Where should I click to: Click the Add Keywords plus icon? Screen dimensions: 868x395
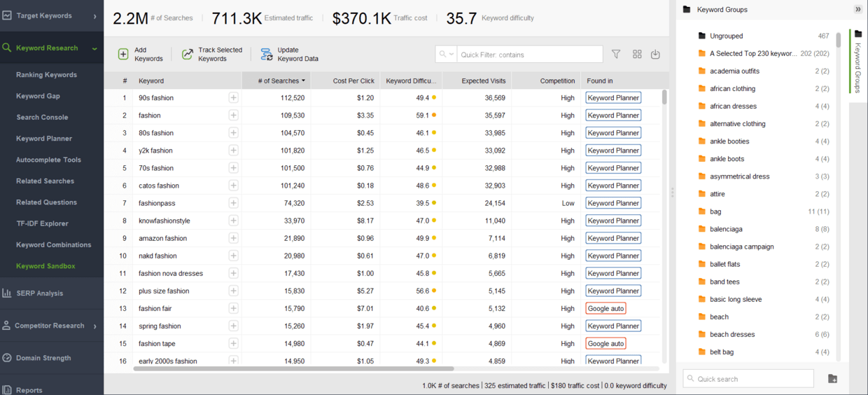pos(123,55)
